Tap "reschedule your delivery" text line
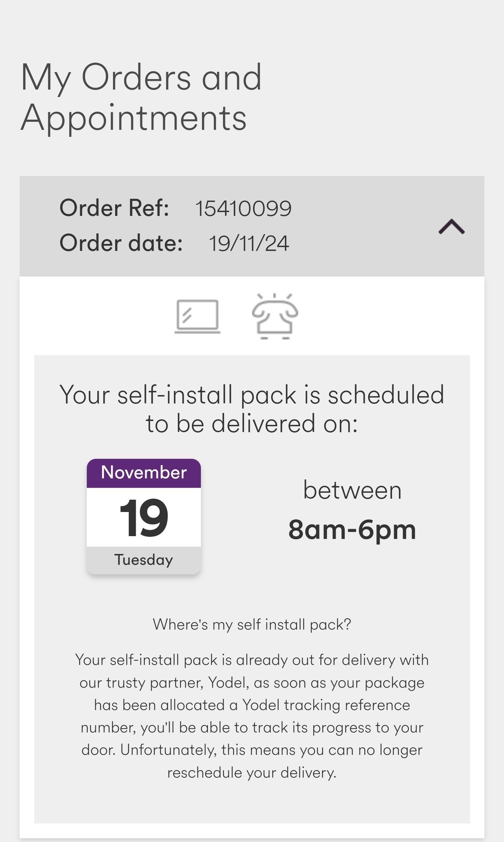This screenshot has width=504, height=842. [x=252, y=773]
